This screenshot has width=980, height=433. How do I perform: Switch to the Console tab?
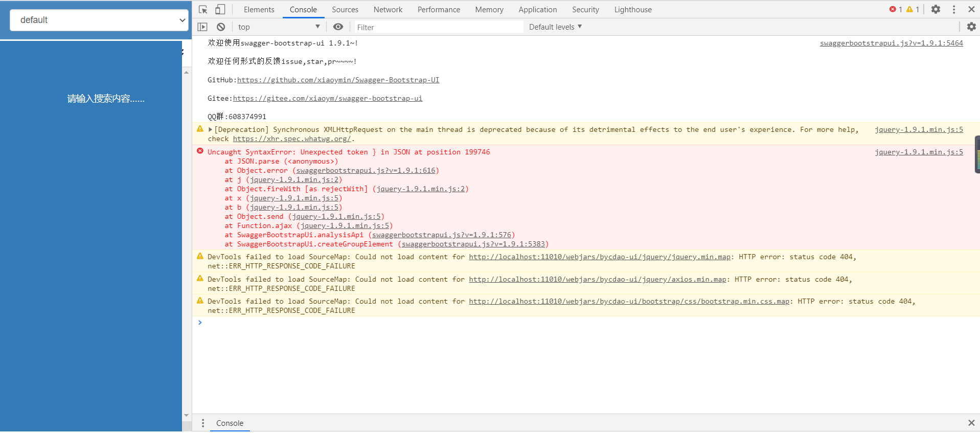click(303, 9)
